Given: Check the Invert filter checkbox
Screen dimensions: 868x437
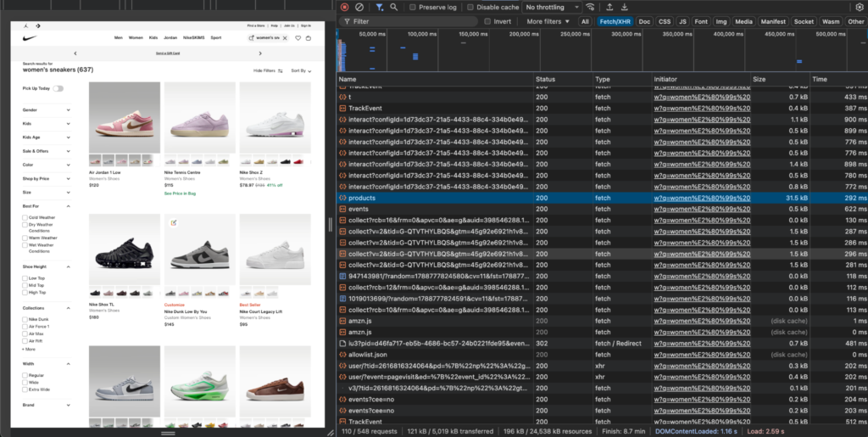Looking at the screenshot, I should (x=487, y=21).
